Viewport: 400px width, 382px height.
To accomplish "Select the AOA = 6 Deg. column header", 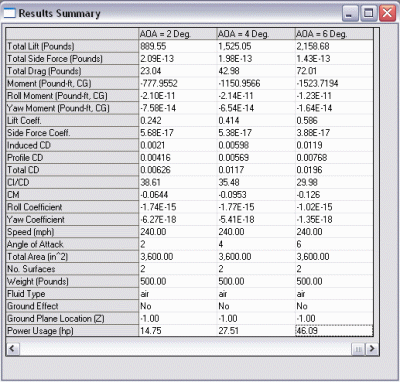I will coord(334,34).
